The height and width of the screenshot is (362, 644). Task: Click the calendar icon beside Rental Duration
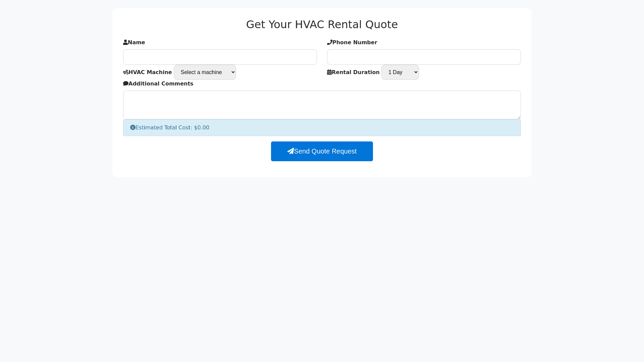[329, 72]
